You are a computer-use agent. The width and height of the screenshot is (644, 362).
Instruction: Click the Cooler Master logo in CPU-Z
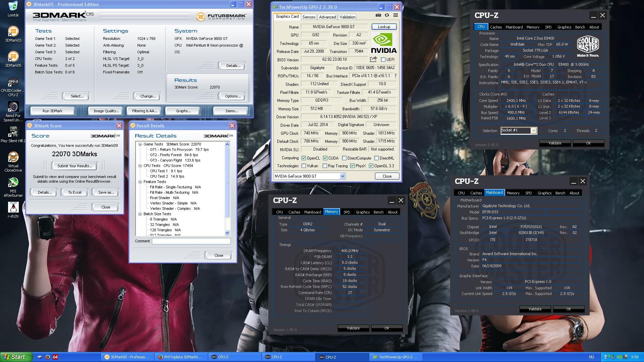588,47
